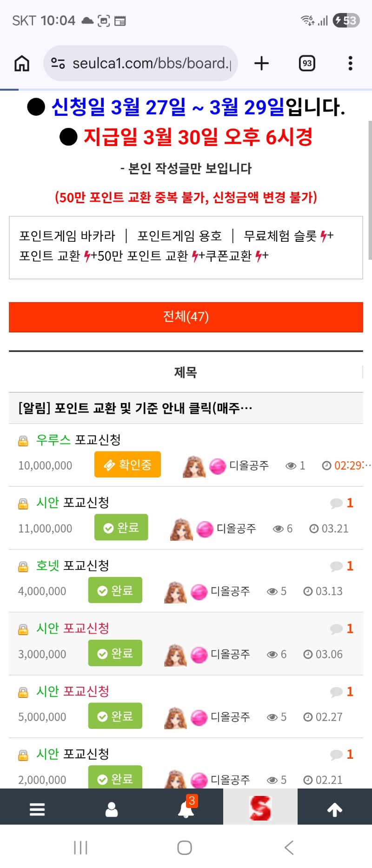This screenshot has width=372, height=868.
Task: Tap the browser home icon
Action: coord(22,63)
